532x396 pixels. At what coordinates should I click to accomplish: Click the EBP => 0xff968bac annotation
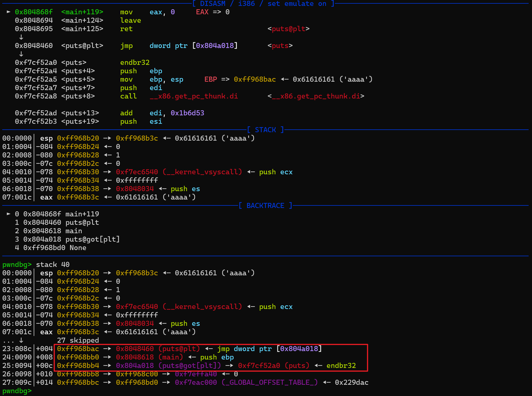pos(240,79)
